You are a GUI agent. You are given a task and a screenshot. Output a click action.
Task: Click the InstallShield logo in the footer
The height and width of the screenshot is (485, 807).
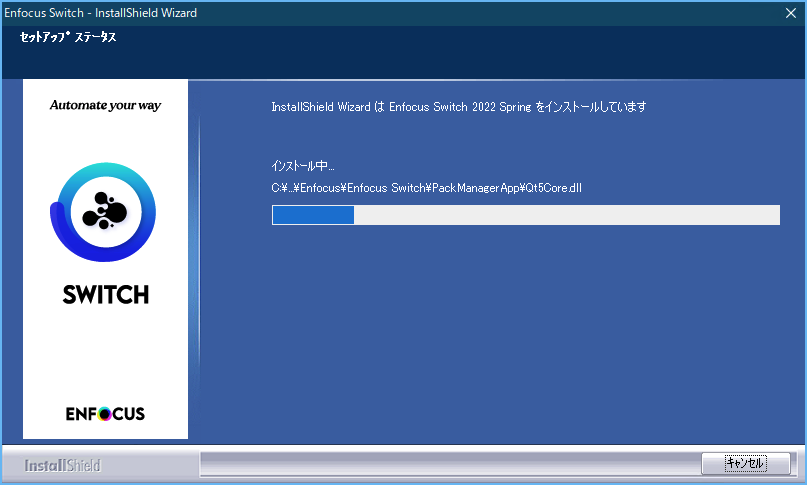[63, 465]
